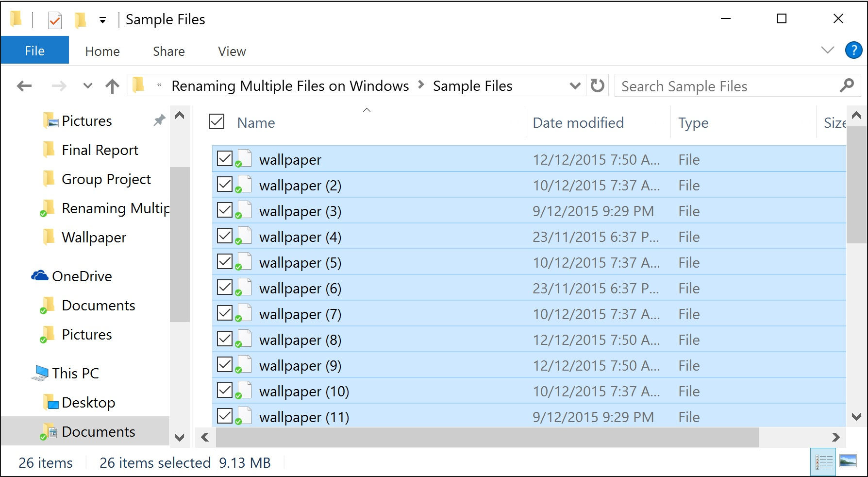This screenshot has width=868, height=477.
Task: Uncheck wallpaper (3) in the file list
Action: pos(225,209)
